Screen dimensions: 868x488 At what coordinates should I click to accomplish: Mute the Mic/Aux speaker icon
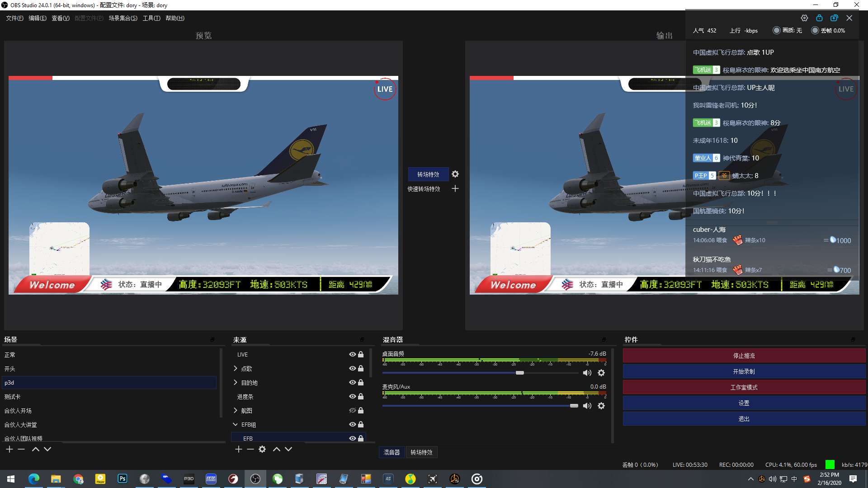[587, 406]
